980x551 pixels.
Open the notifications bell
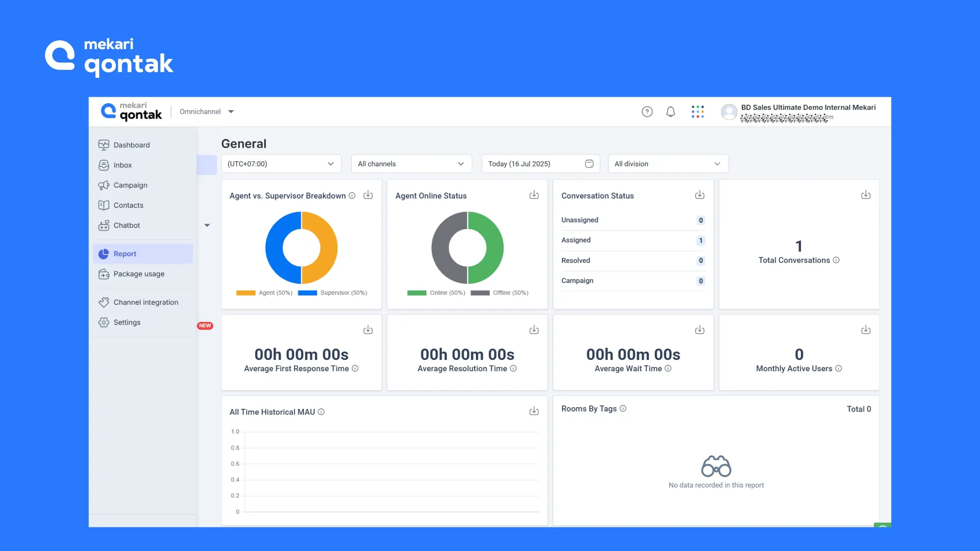coord(670,112)
